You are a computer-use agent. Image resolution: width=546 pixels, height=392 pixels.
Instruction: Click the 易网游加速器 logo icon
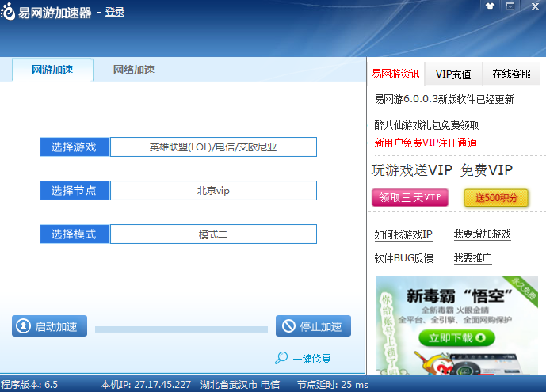tap(10, 13)
